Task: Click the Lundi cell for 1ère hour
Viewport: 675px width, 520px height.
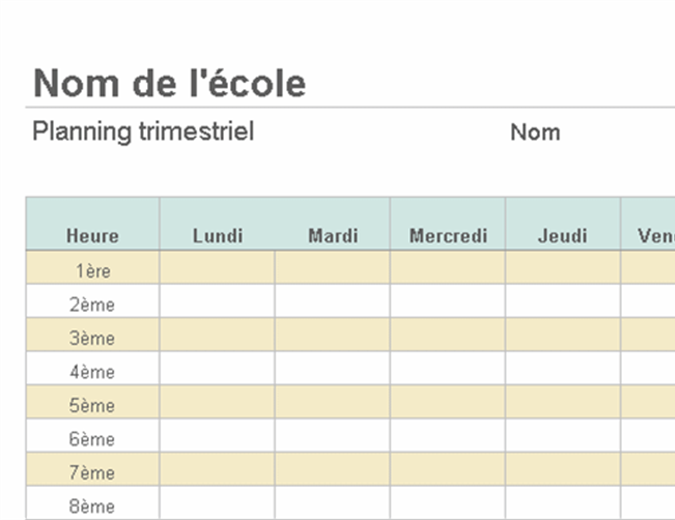Action: [x=217, y=269]
